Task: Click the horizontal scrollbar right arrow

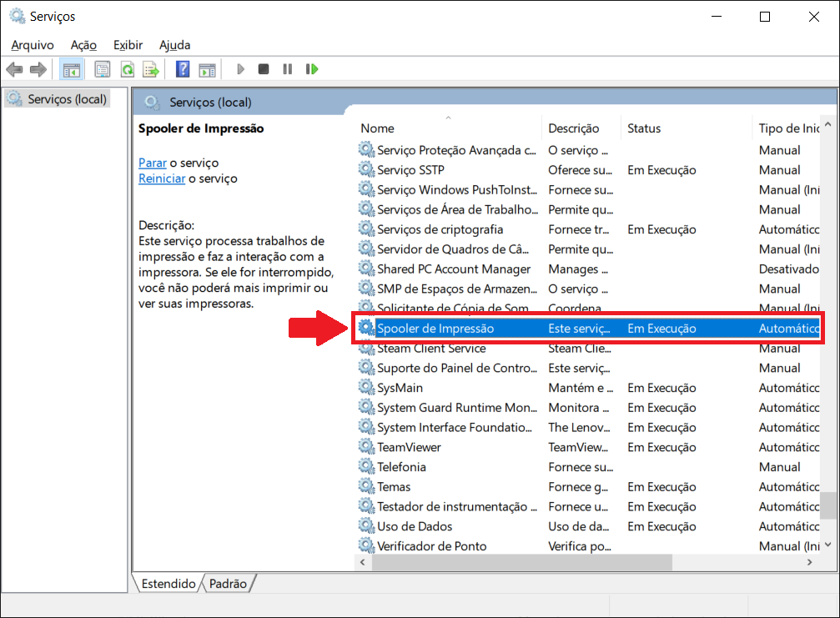Action: (x=809, y=563)
